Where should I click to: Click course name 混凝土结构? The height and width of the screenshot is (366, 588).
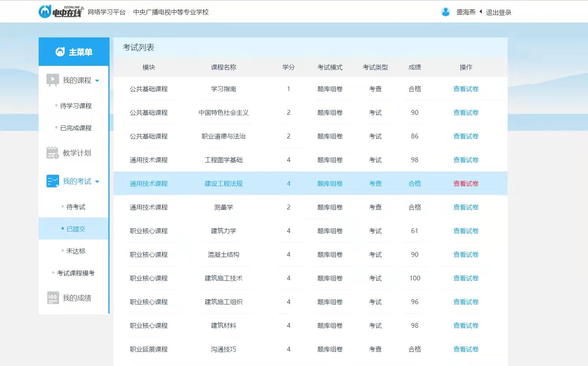coord(223,254)
